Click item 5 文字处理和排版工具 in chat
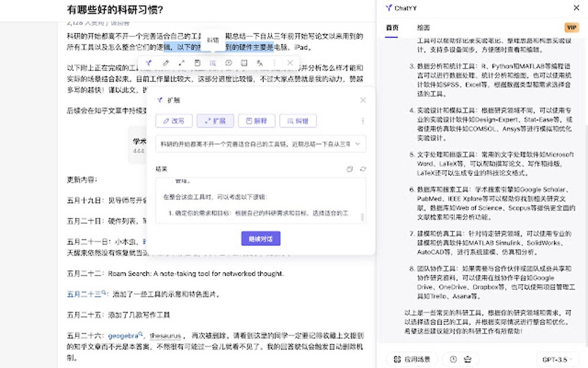588x368 pixels. [x=492, y=164]
